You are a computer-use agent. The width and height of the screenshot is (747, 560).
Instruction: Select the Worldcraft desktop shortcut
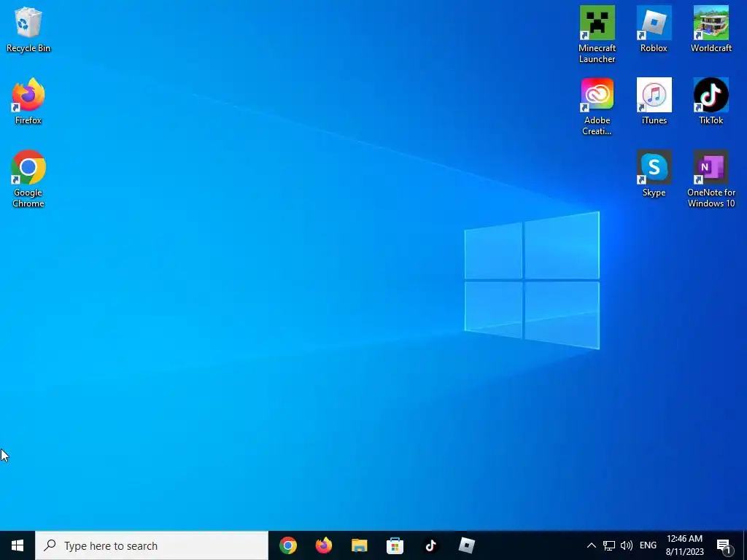tap(711, 29)
